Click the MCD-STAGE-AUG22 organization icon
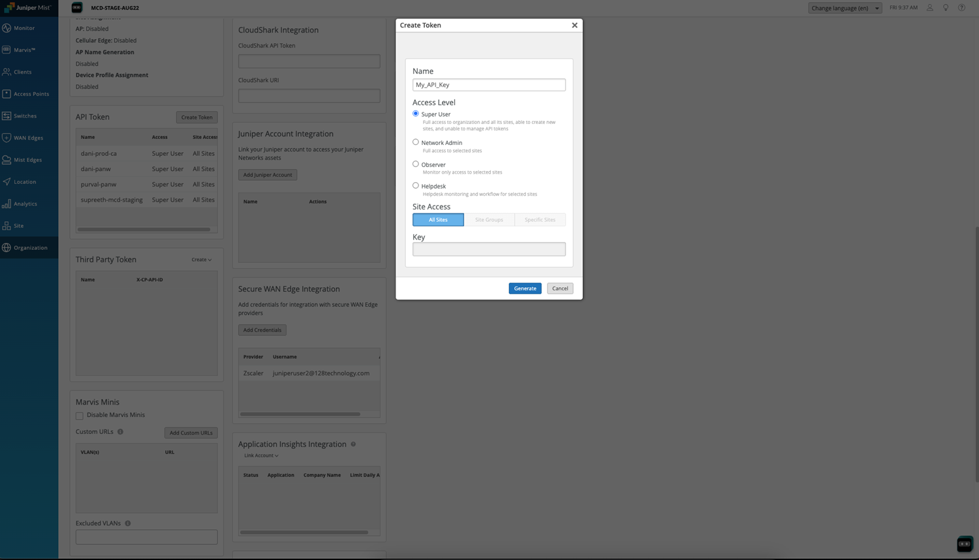979x560 pixels. [76, 8]
